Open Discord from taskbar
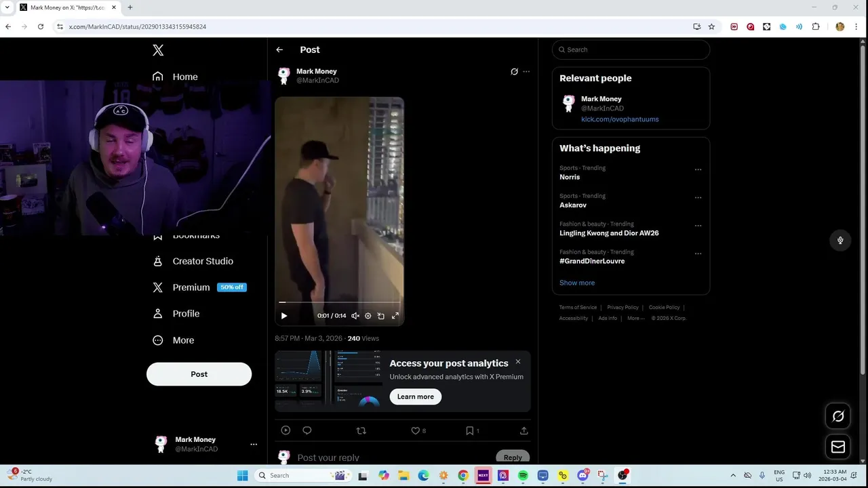 (x=583, y=476)
